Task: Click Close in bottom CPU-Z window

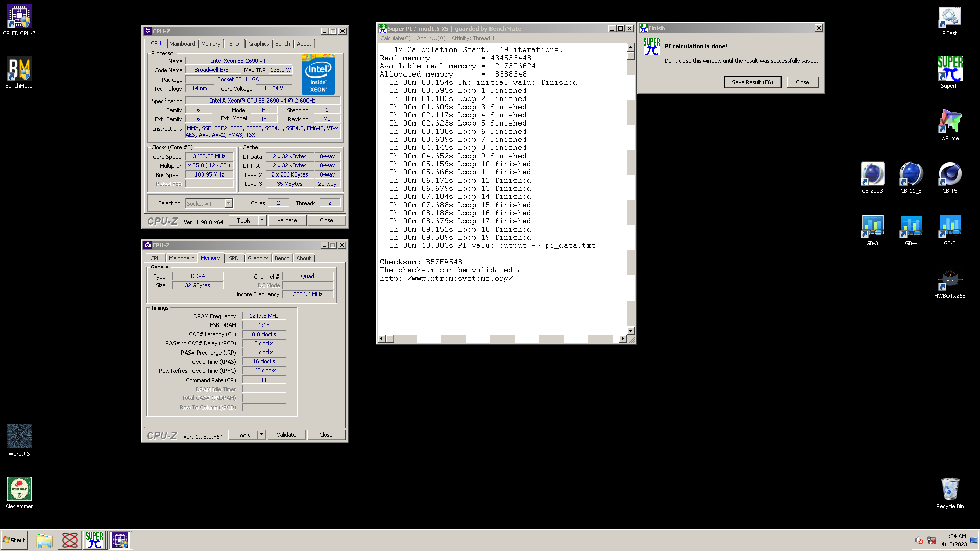Action: click(x=326, y=435)
